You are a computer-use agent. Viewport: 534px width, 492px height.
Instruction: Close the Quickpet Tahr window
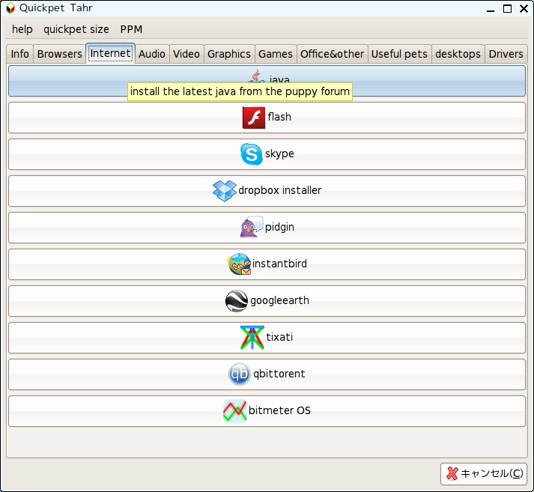(x=524, y=9)
